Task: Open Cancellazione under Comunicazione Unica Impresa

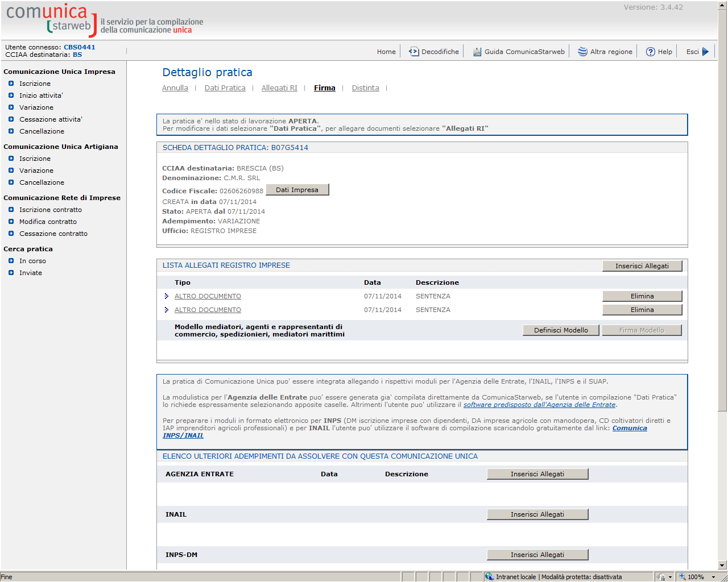Action: click(x=42, y=131)
